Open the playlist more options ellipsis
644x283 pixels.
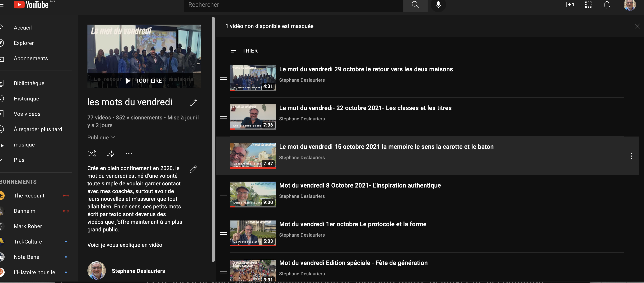tap(129, 154)
